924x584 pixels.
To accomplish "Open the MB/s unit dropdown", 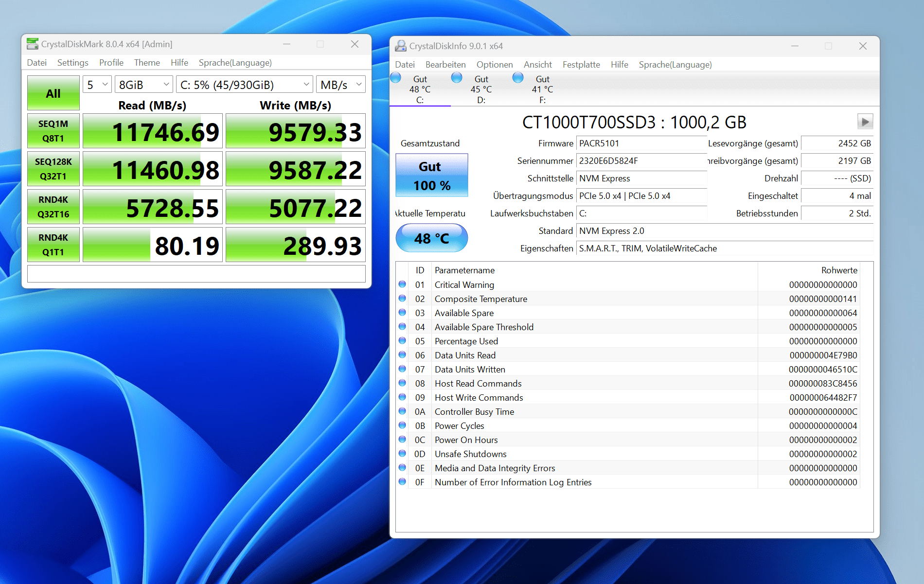I will [x=341, y=85].
